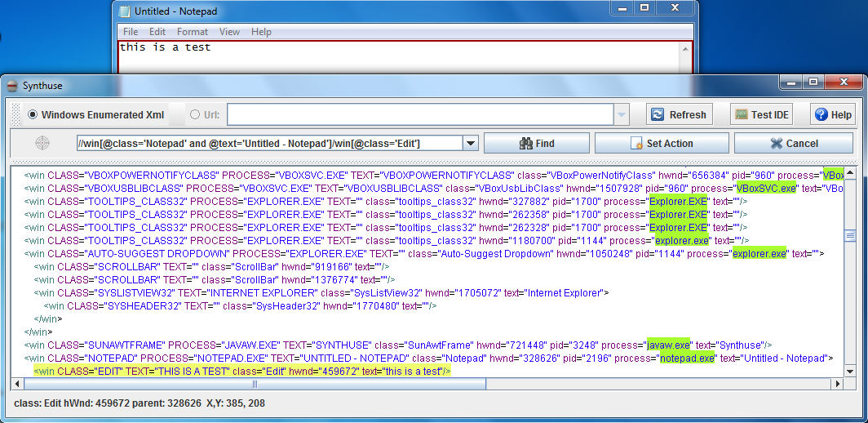Click the crosshair window target icon
This screenshot has height=423, width=868.
42,143
